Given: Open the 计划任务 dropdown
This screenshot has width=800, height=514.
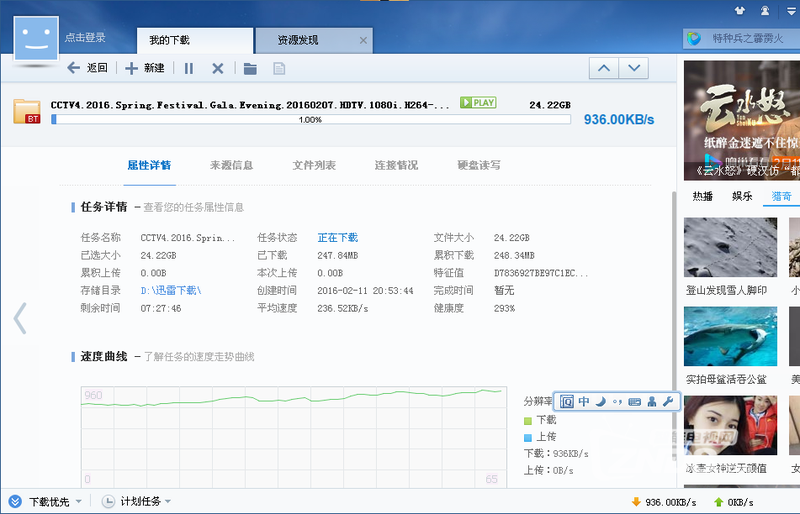Looking at the screenshot, I should point(168,502).
